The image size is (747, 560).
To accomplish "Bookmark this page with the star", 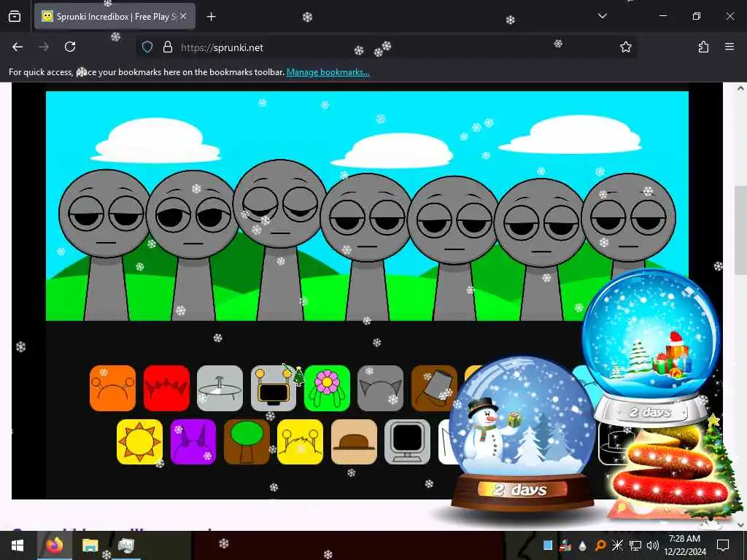I will tap(625, 47).
